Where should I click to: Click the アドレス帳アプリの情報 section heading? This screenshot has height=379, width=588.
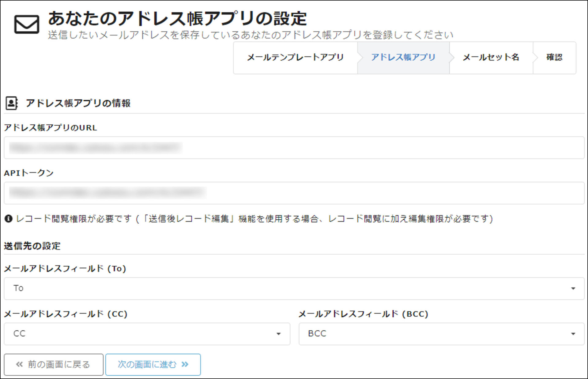tap(78, 103)
